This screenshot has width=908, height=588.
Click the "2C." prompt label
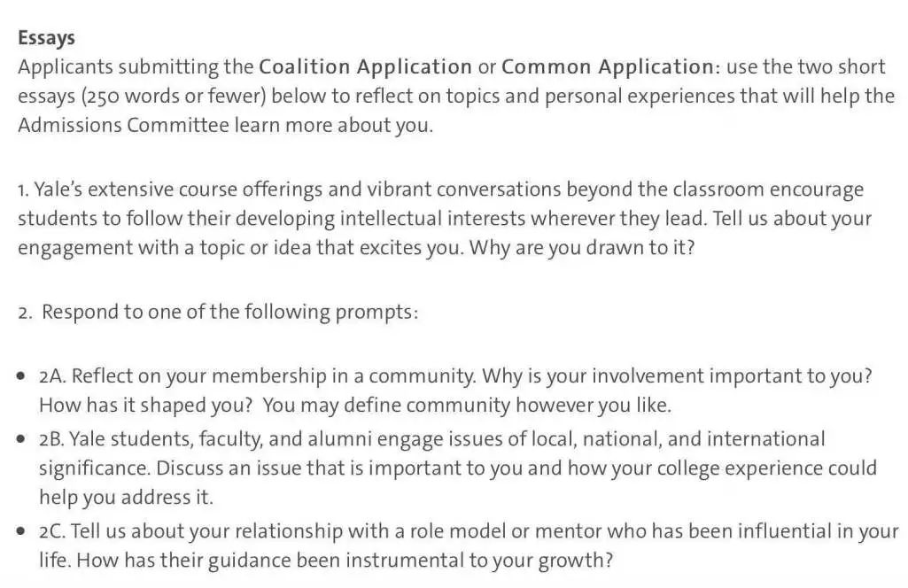[52, 531]
